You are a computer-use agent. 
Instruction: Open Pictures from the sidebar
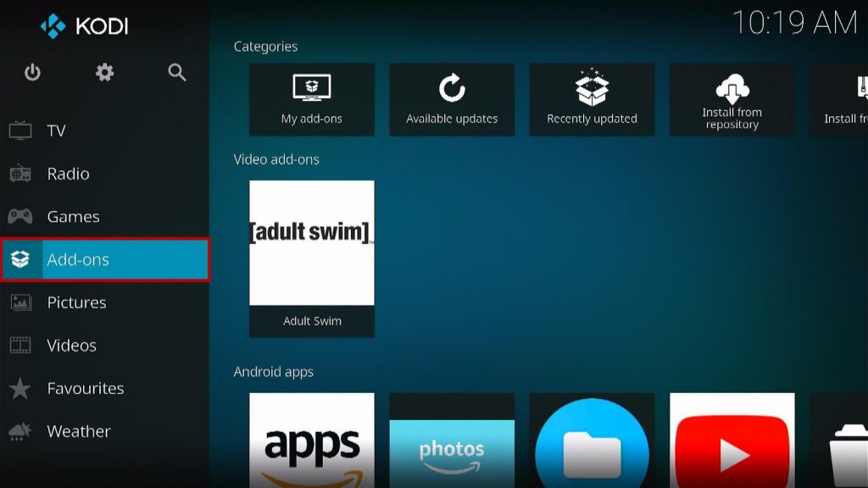(104, 302)
